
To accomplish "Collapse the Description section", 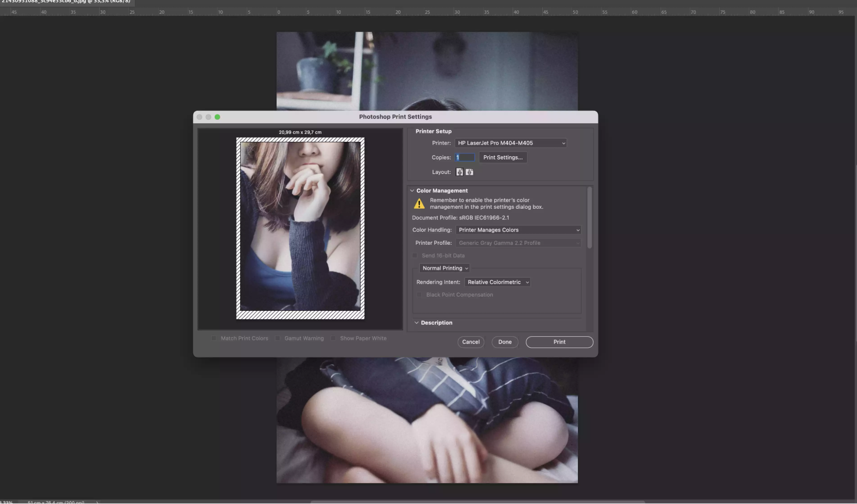I will coord(416,323).
